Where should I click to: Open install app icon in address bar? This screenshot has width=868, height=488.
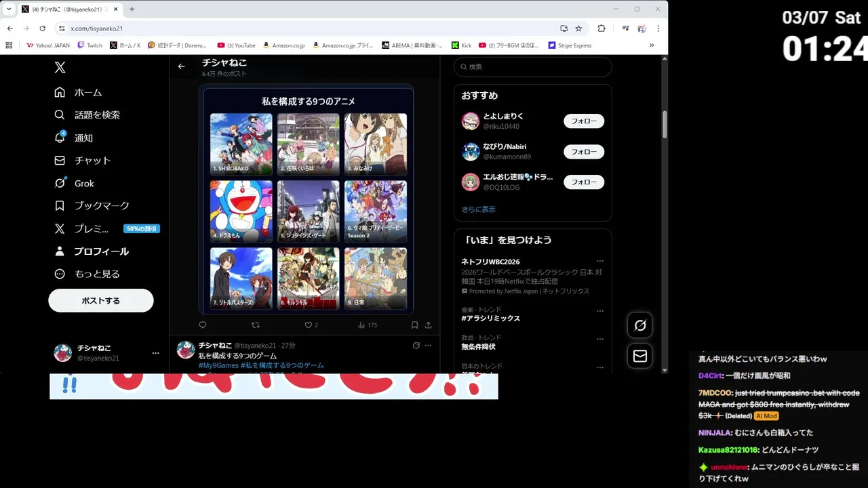tap(564, 28)
